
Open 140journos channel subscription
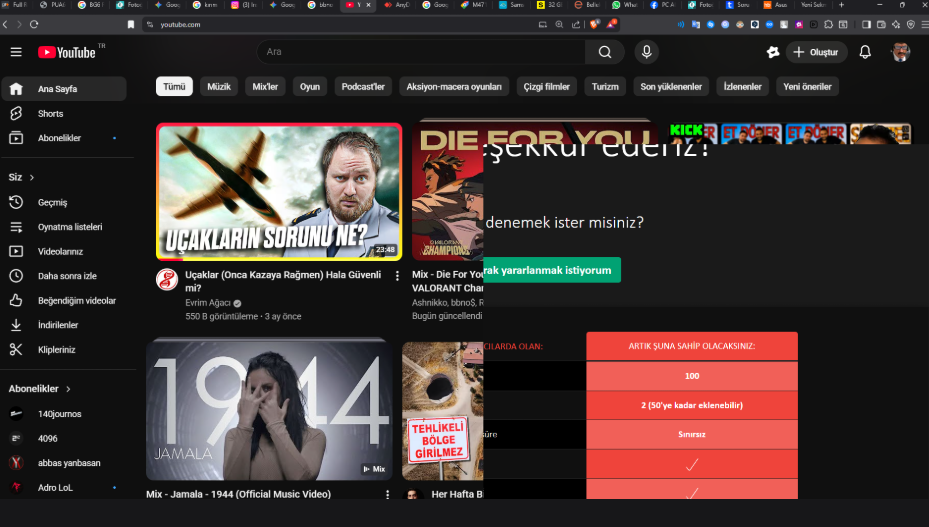click(64, 414)
